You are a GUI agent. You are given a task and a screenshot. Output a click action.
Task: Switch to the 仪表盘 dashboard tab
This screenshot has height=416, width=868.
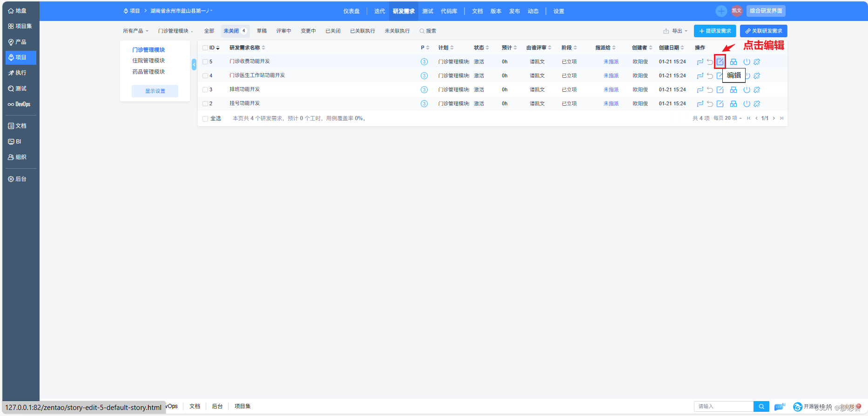tap(351, 11)
